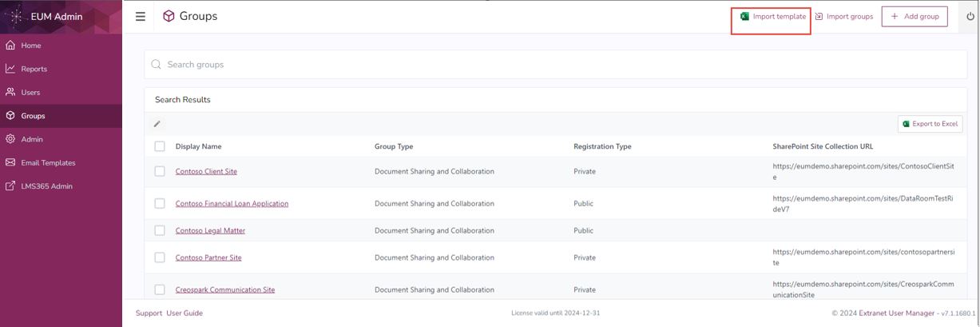Click the Registration Type column header

point(602,146)
